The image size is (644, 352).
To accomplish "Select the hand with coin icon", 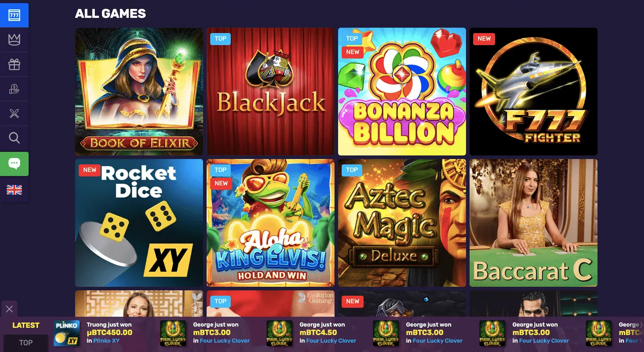I will (x=14, y=89).
